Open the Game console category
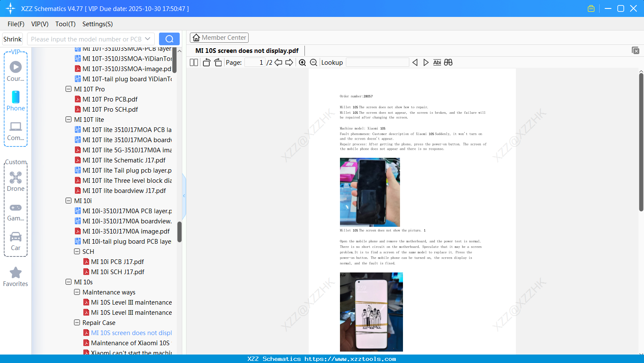This screenshot has width=644, height=363. coord(16,212)
